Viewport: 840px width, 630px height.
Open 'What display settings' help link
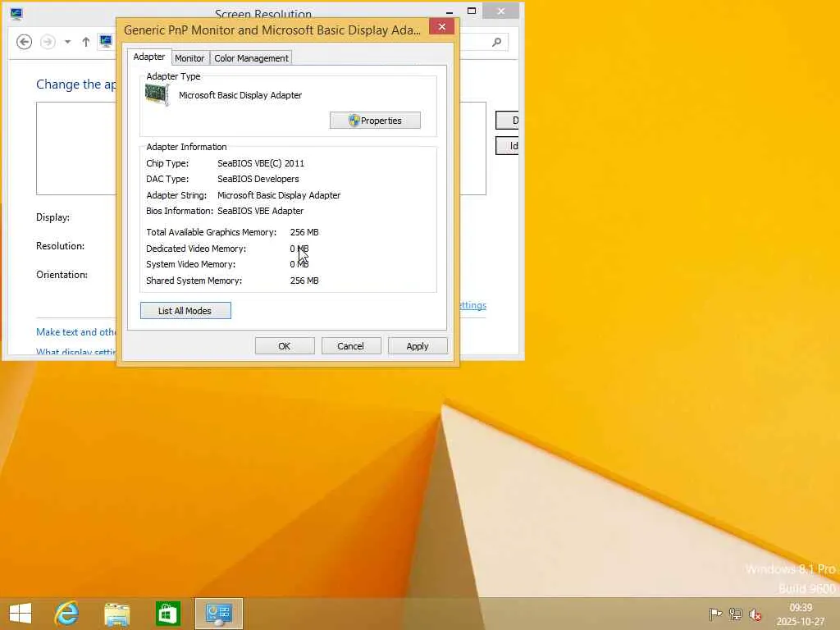(x=76, y=351)
